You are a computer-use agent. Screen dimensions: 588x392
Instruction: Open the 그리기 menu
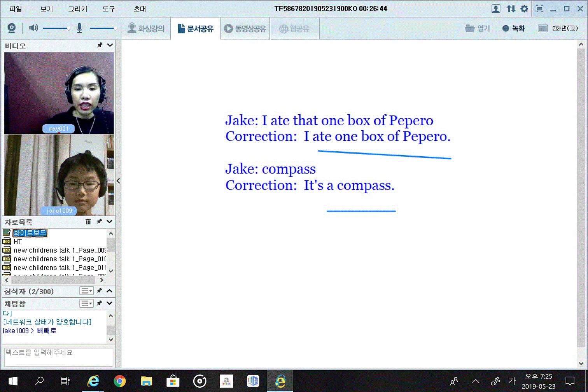[x=78, y=9]
